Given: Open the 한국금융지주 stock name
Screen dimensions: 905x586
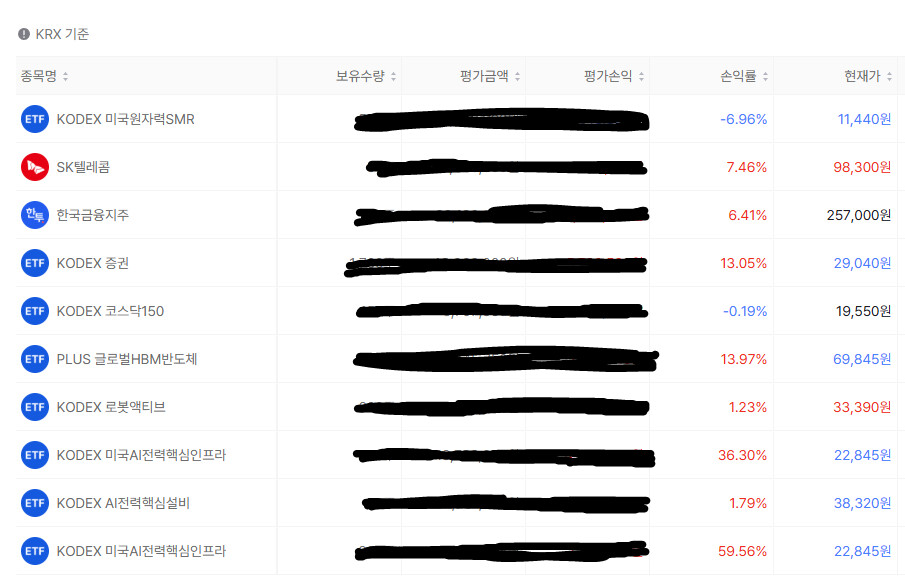Looking at the screenshot, I should pyautogui.click(x=92, y=215).
